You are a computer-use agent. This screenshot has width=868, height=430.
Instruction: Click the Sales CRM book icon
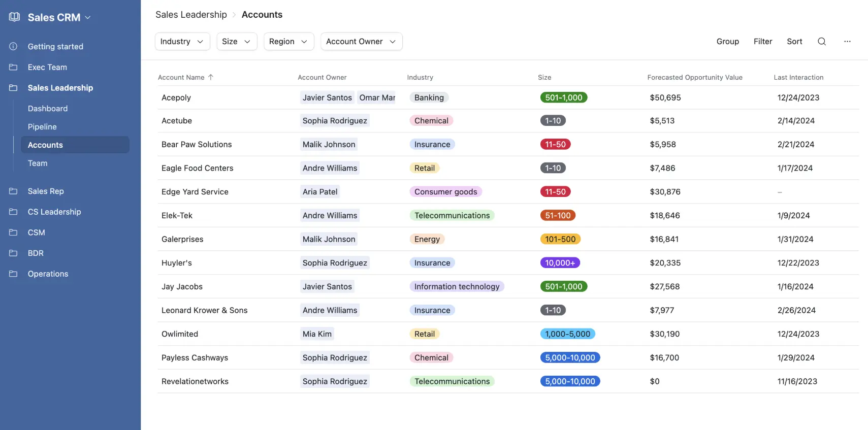coord(14,17)
